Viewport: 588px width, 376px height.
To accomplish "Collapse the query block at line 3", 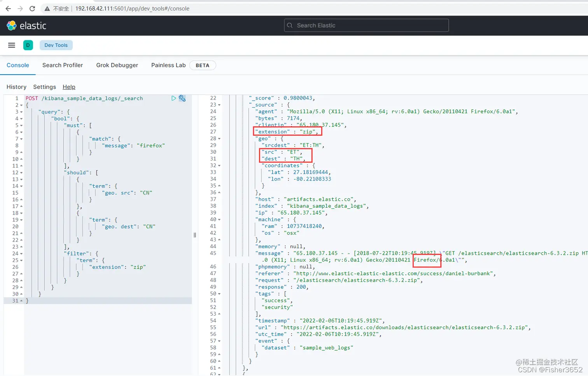I will pyautogui.click(x=21, y=112).
